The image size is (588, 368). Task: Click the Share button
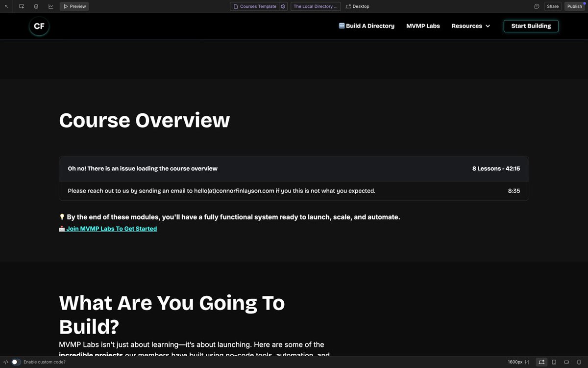(x=553, y=6)
